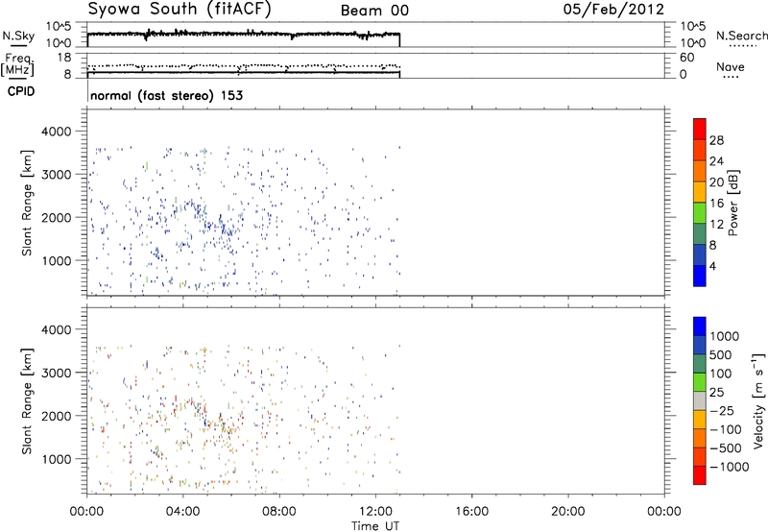Pick the bright blue bottom Power swatch
This screenshot has height=532, width=768.
pos(700,276)
